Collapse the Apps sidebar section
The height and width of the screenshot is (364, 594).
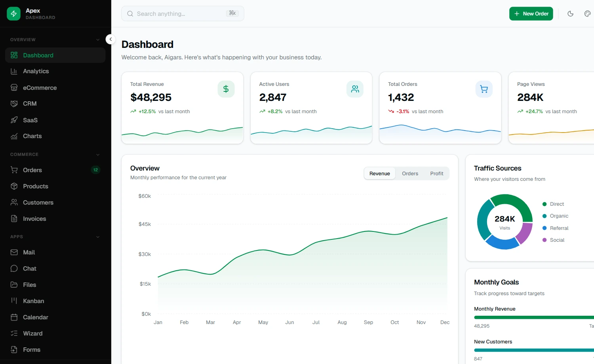(98, 237)
